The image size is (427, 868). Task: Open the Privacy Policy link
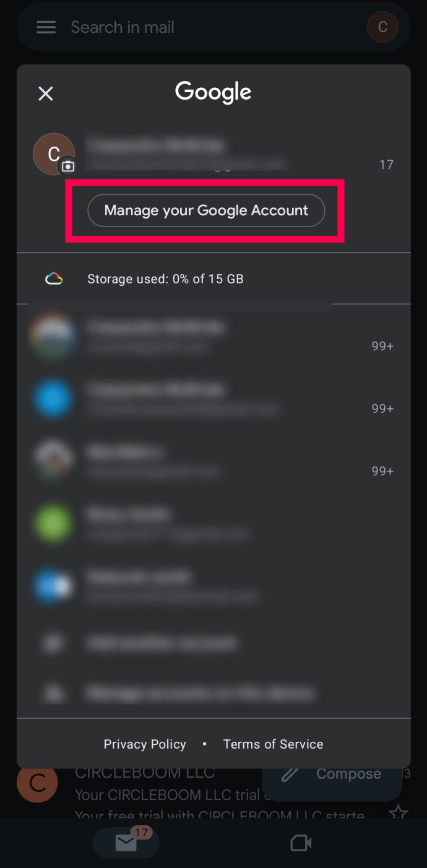tap(145, 744)
